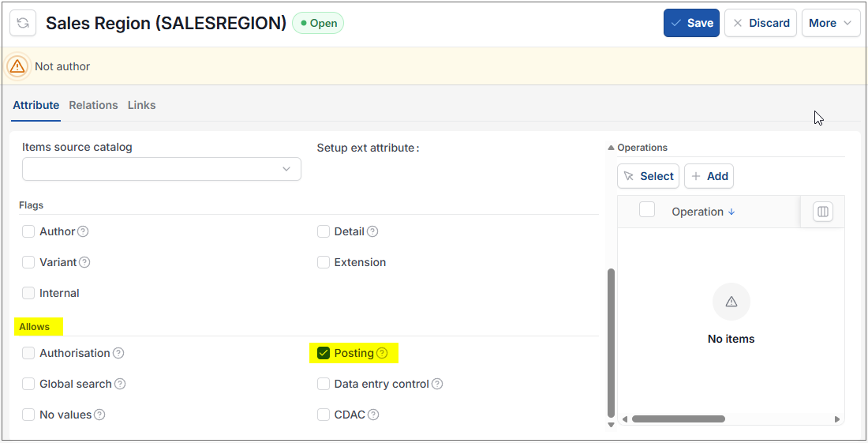The height and width of the screenshot is (443, 868).
Task: Tick the Global search checkbox
Action: 28,384
